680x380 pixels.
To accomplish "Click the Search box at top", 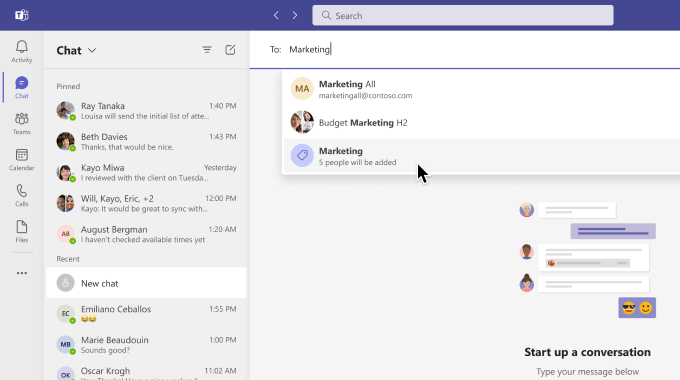I will [x=463, y=16].
